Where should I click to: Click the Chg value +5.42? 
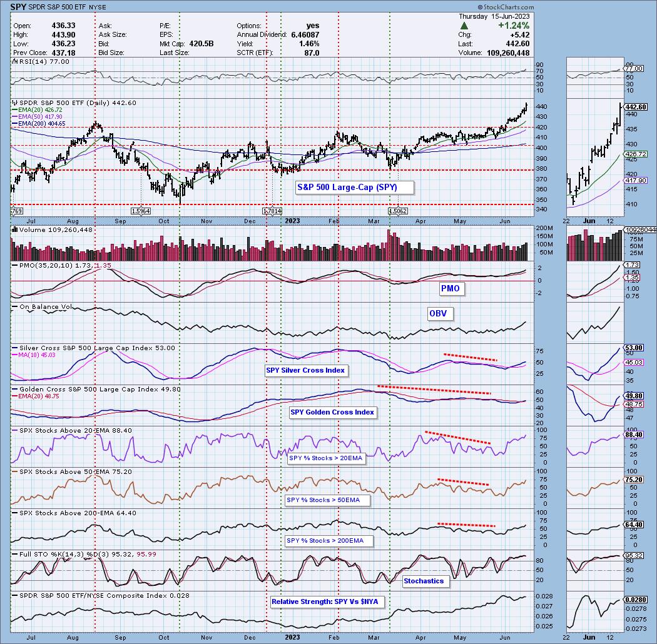[x=519, y=35]
